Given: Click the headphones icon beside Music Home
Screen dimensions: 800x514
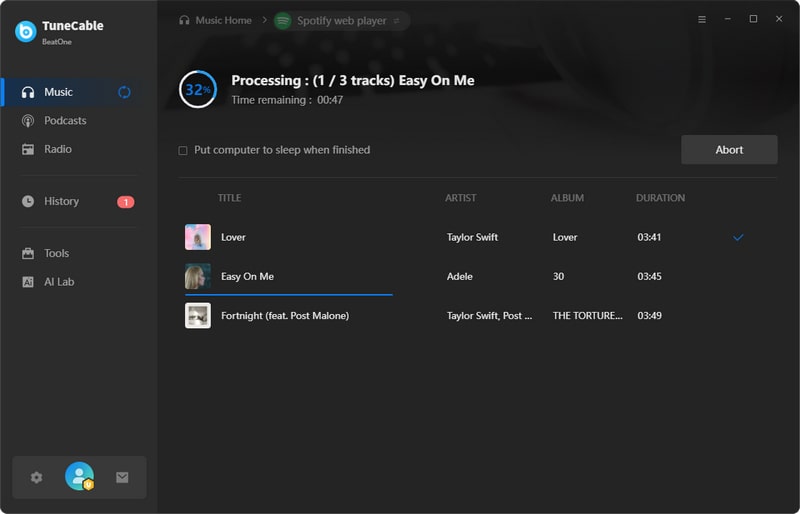Looking at the screenshot, I should click(x=184, y=20).
